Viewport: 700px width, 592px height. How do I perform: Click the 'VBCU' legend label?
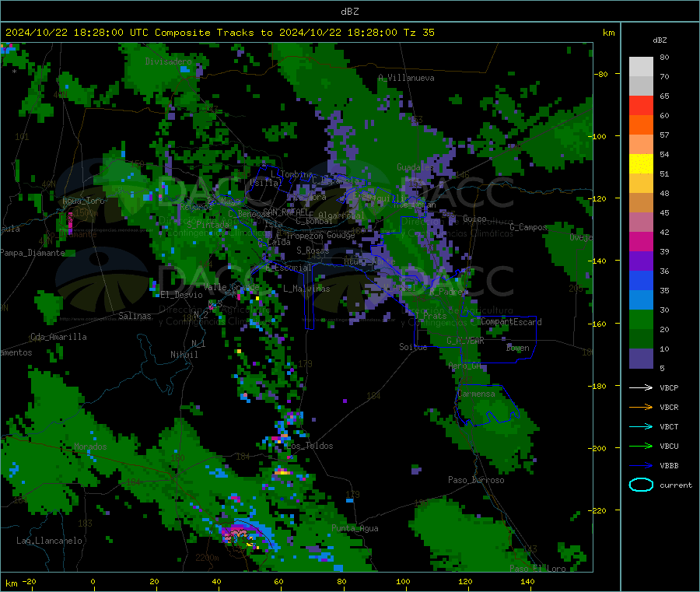click(669, 446)
